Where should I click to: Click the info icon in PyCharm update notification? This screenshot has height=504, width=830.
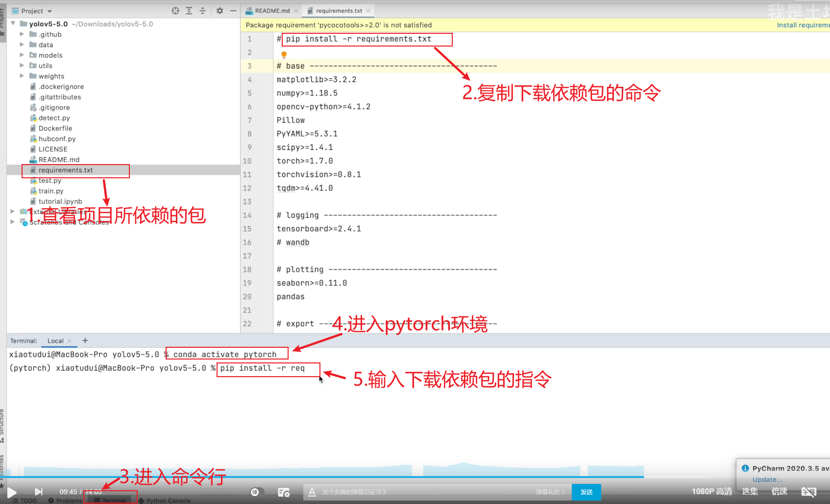click(x=745, y=468)
